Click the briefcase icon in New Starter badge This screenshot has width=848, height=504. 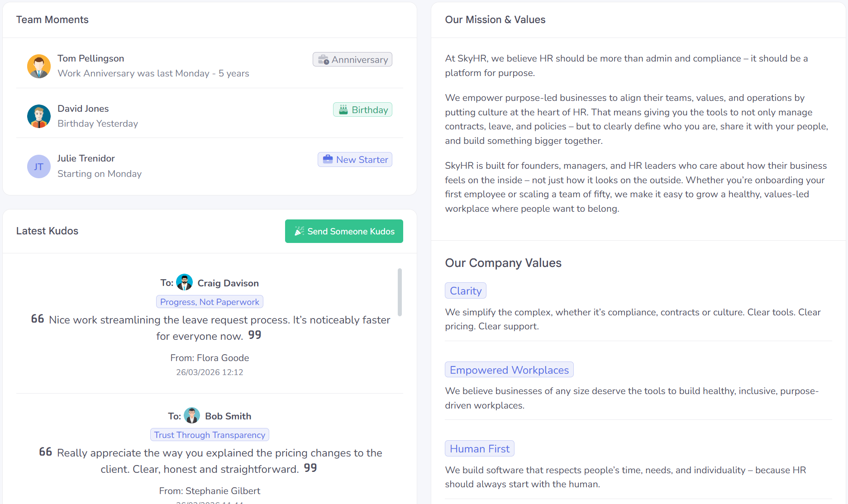328,160
